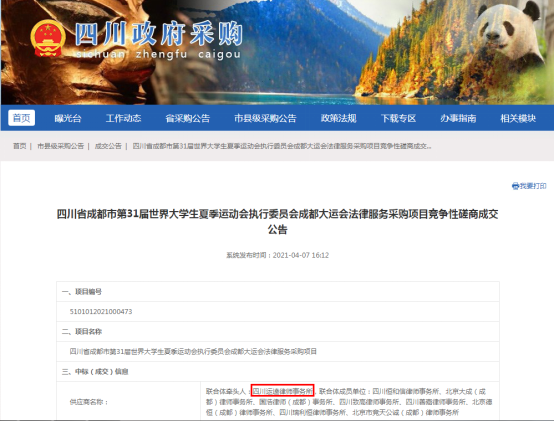Click the 市县级采购公告 breadcrumb link
This screenshot has height=422, width=554.
coord(60,146)
